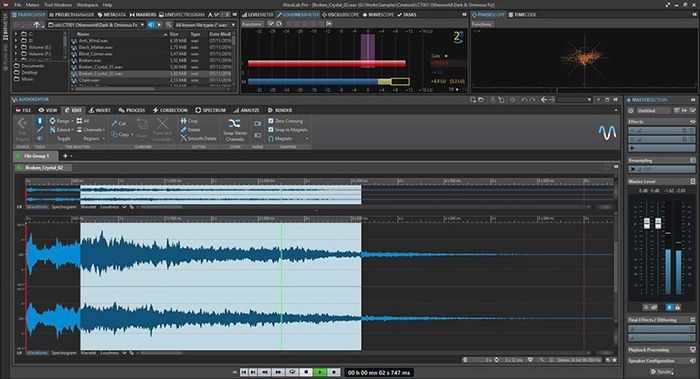This screenshot has height=379, width=700.
Task: Open the Loudness Meter tab
Action: pos(298,15)
